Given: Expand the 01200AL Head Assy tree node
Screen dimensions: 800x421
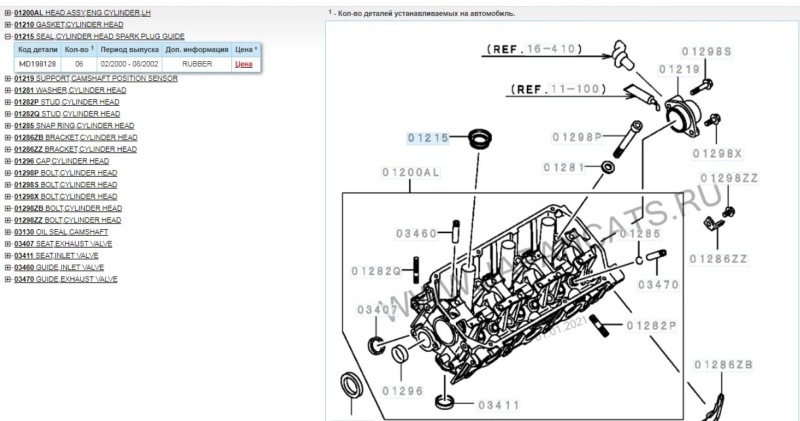Looking at the screenshot, I should pos(9,13).
